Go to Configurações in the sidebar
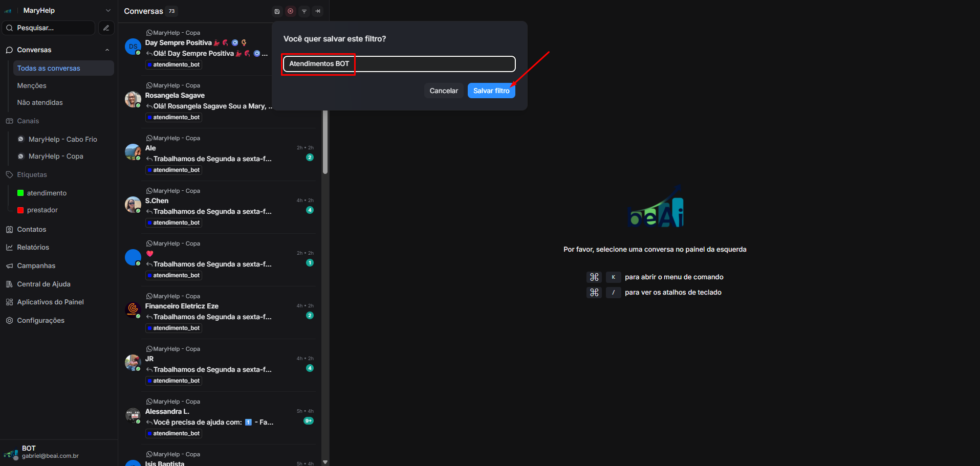This screenshot has width=980, height=466. 40,321
